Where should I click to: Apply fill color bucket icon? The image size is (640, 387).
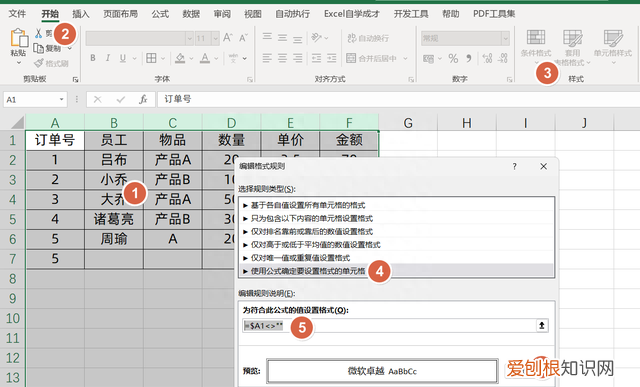click(x=180, y=58)
